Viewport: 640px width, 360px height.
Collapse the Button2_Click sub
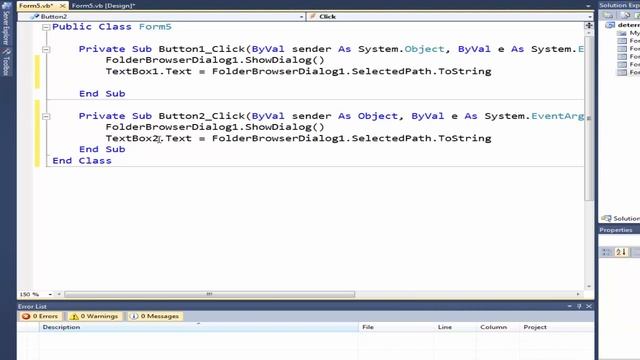(46, 116)
